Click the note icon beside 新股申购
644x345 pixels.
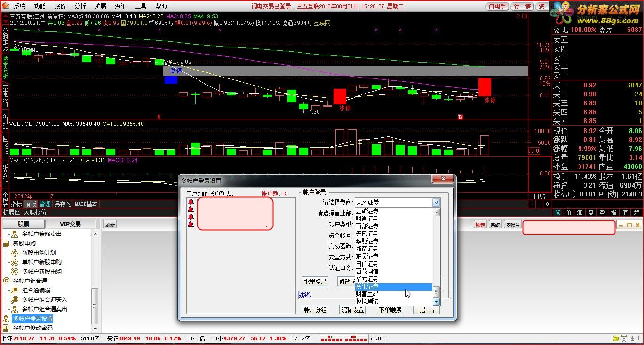point(6,243)
